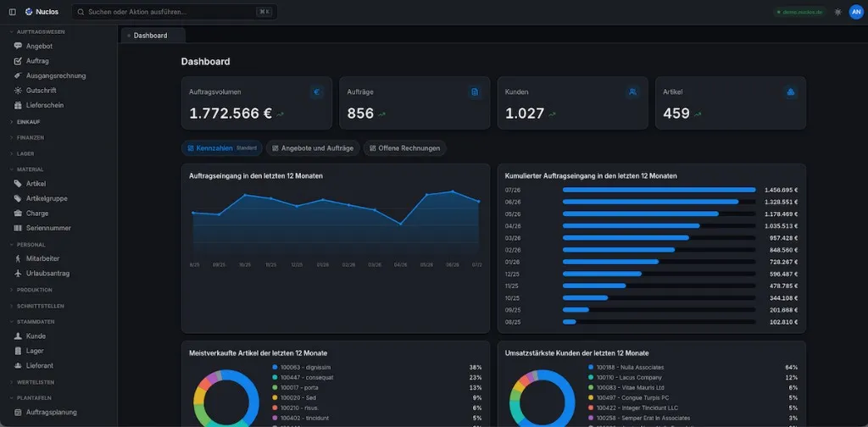The image size is (868, 427).
Task: Open the Artikel card showing 459
Action: tap(731, 103)
